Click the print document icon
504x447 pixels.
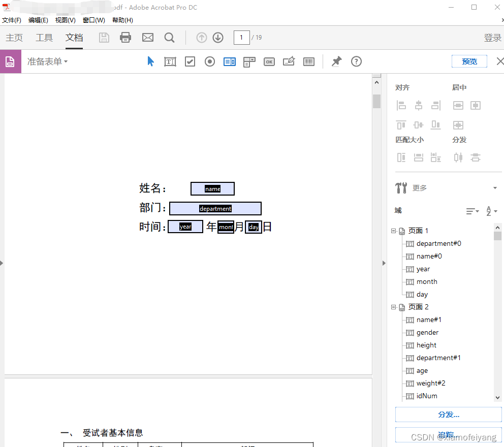click(125, 37)
